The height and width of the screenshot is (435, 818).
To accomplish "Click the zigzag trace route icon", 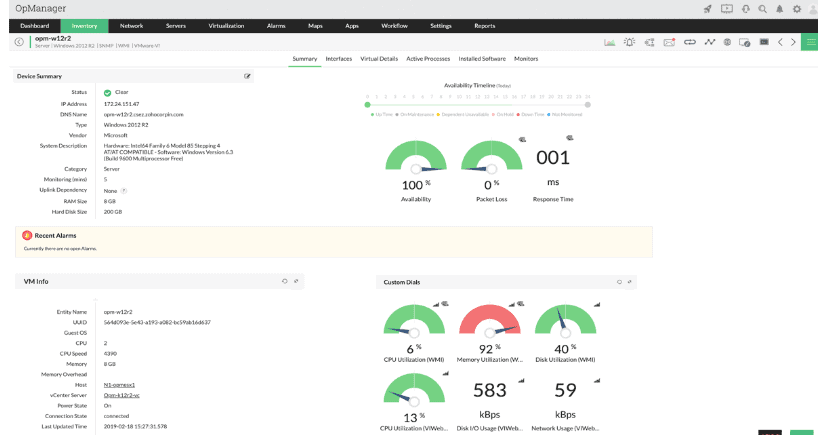I will pos(709,42).
